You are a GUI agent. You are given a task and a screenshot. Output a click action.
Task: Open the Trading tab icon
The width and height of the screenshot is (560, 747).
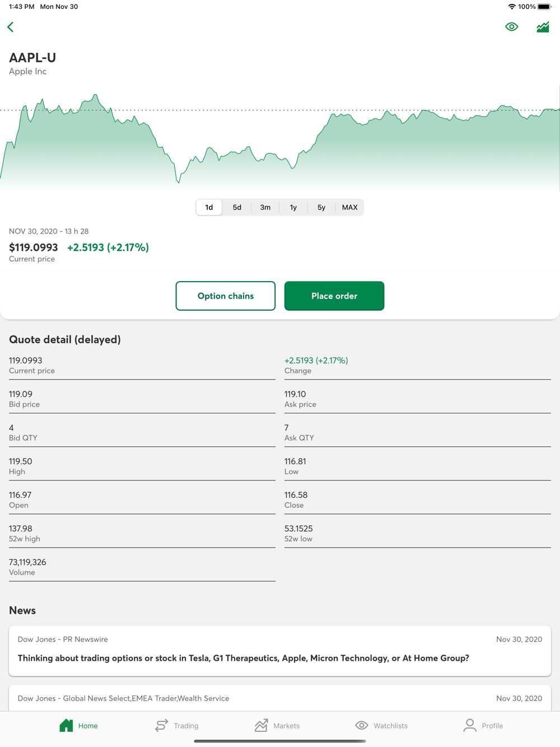pos(161,725)
